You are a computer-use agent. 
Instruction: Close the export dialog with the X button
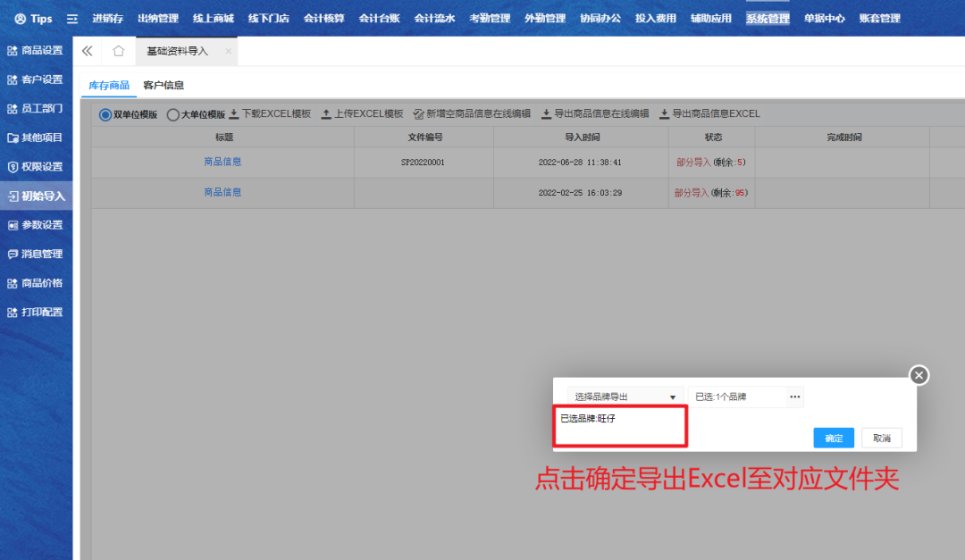pyautogui.click(x=919, y=375)
